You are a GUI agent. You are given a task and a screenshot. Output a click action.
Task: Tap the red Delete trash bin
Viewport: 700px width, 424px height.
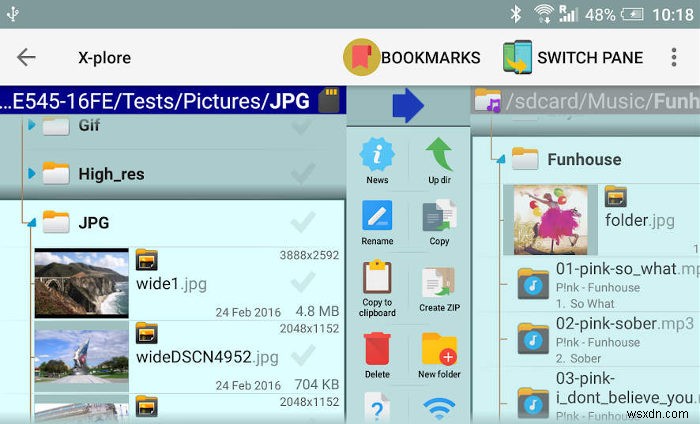point(377,349)
